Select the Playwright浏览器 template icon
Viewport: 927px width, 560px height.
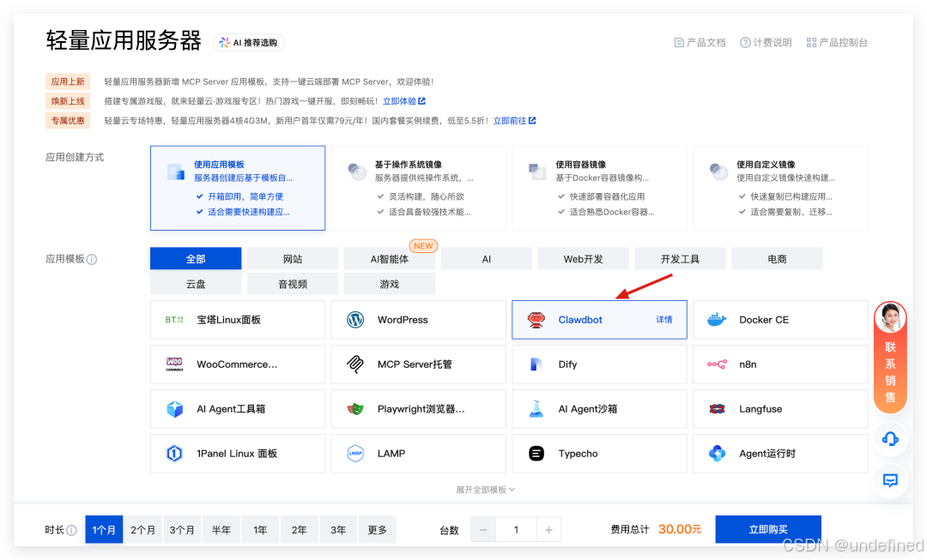click(x=354, y=408)
